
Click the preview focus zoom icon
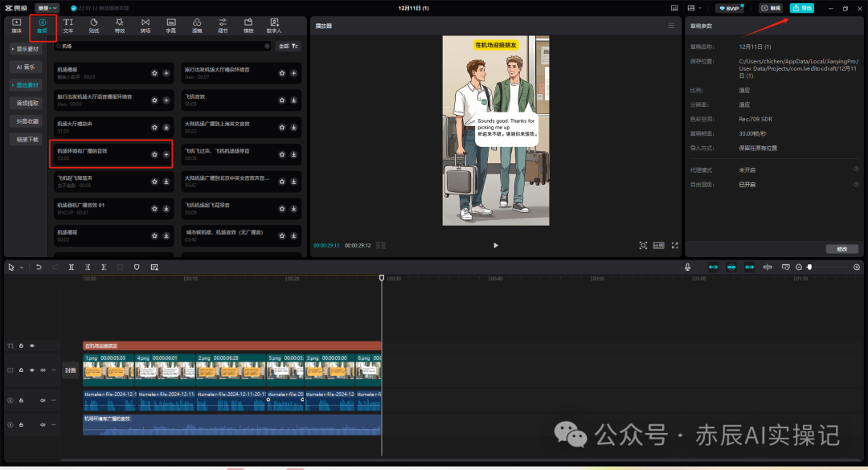click(x=643, y=245)
